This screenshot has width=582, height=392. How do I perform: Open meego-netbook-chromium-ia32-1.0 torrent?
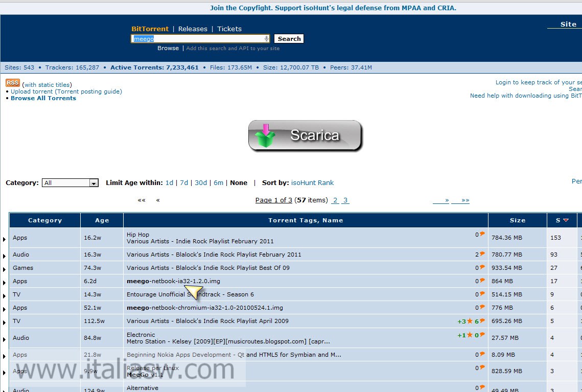point(205,308)
